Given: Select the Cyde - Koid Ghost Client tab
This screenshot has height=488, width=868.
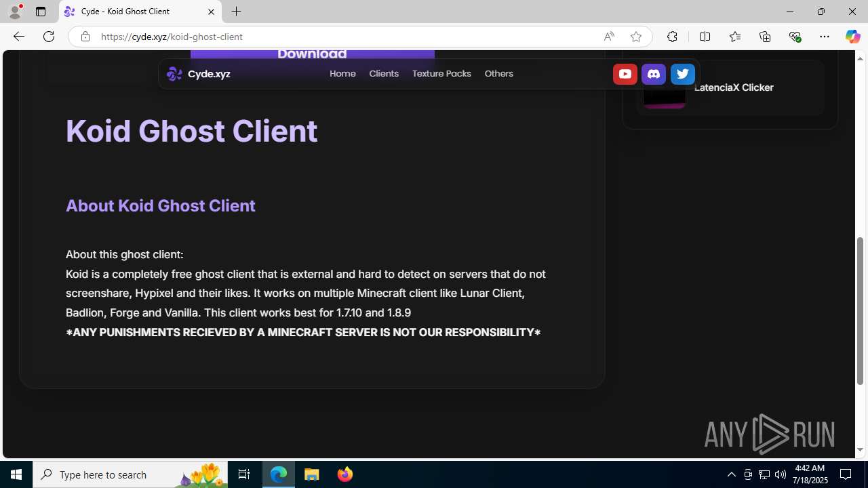Looking at the screenshot, I should tap(140, 12).
